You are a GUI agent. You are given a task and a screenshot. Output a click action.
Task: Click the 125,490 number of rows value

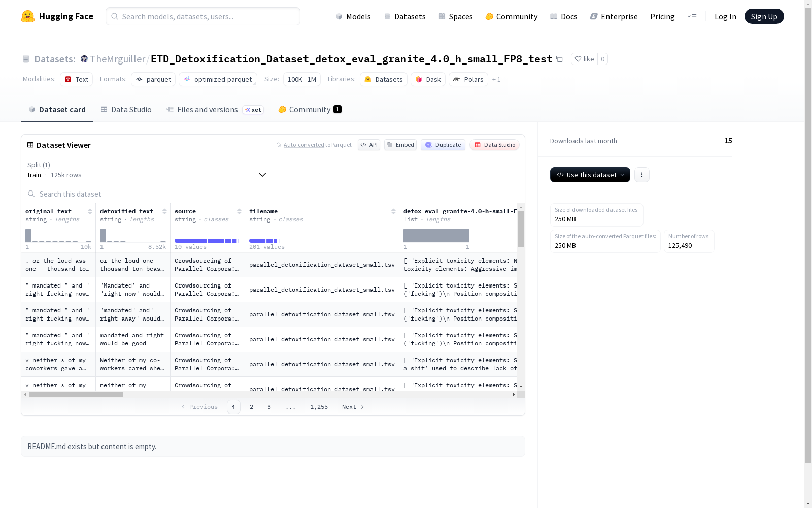[x=680, y=246]
